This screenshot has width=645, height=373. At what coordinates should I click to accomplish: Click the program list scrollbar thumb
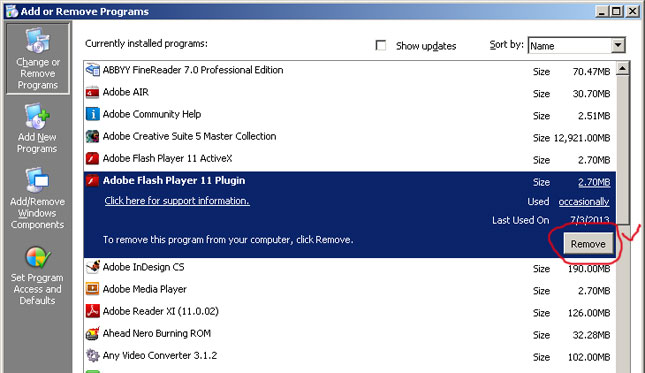[x=623, y=150]
